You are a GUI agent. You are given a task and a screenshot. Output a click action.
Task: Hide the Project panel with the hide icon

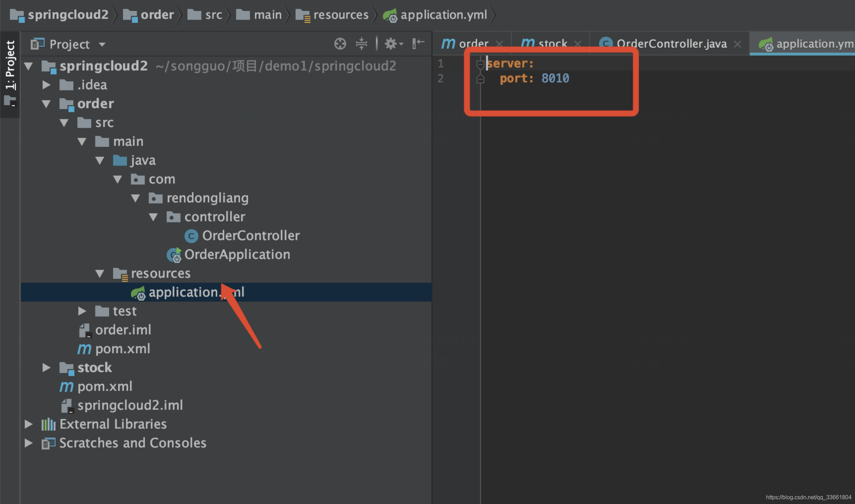coord(418,43)
